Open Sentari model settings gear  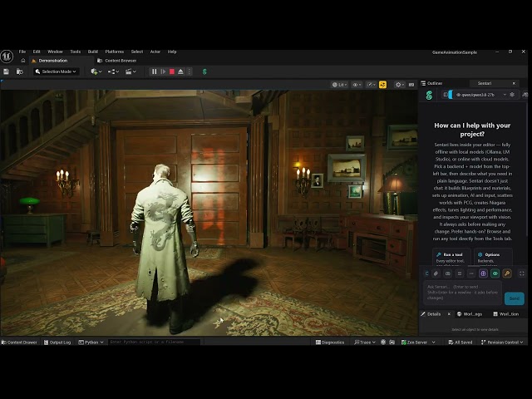click(512, 95)
